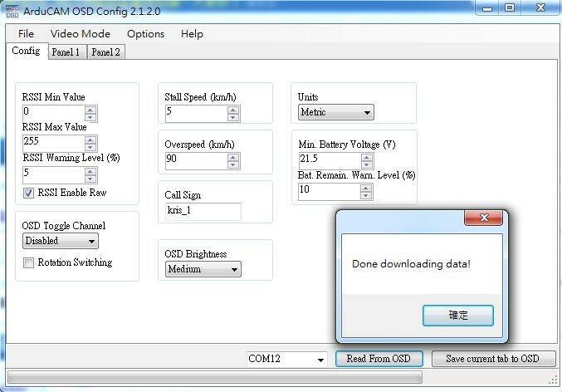This screenshot has height=392, width=562.
Task: Click the 'Done downloading data!' message text
Action: coord(411,264)
